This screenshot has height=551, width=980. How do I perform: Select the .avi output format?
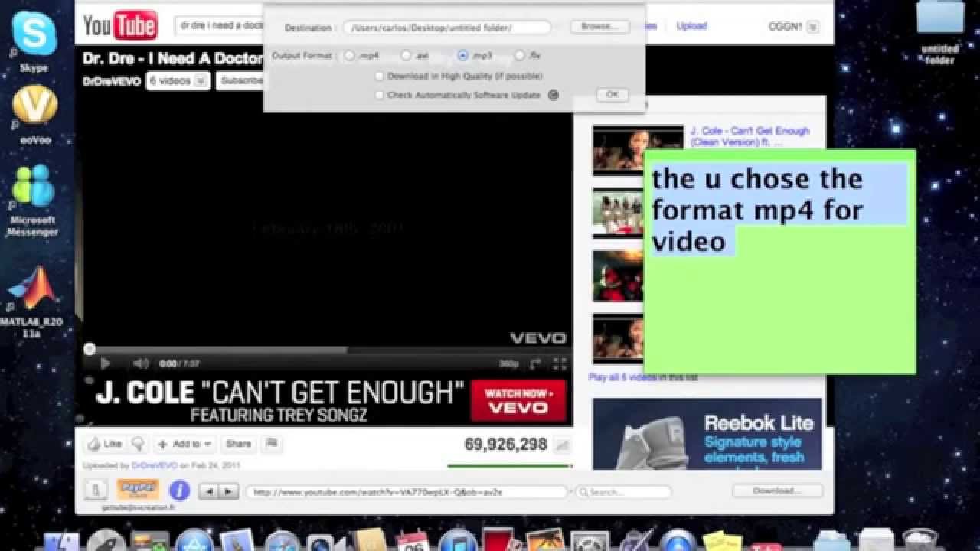pyautogui.click(x=407, y=55)
